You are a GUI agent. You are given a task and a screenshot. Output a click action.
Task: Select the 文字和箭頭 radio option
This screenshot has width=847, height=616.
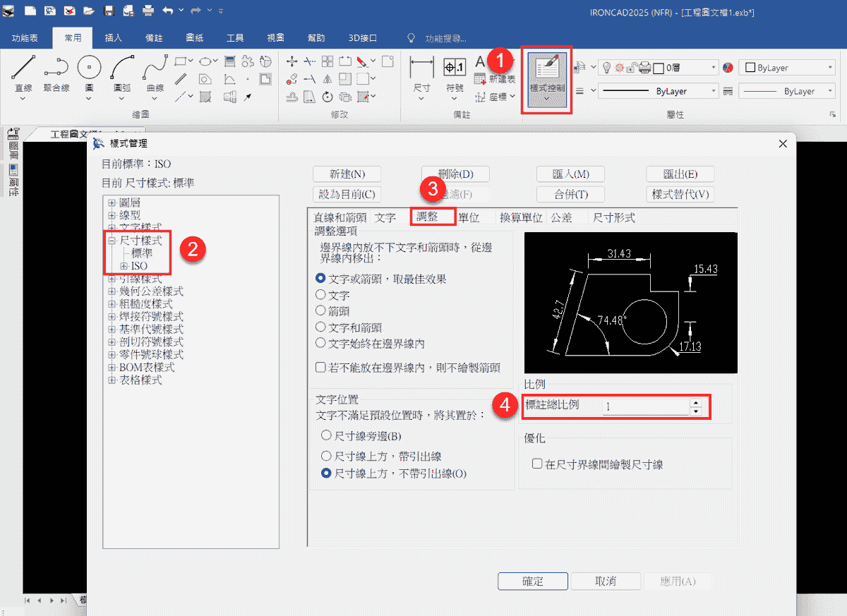(x=349, y=327)
